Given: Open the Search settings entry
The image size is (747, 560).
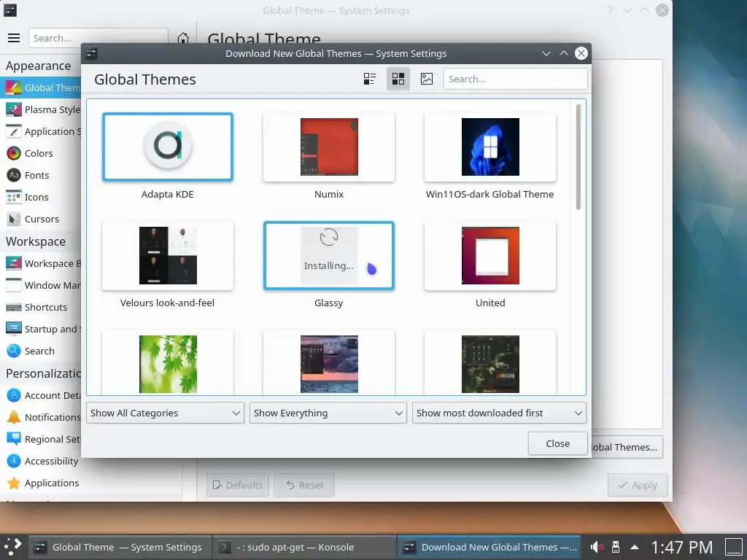Looking at the screenshot, I should coord(41,351).
